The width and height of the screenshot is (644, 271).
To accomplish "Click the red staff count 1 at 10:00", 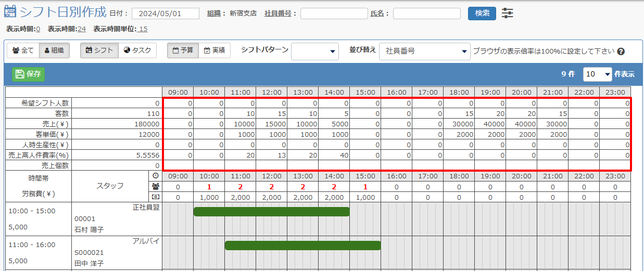I will pos(209,187).
